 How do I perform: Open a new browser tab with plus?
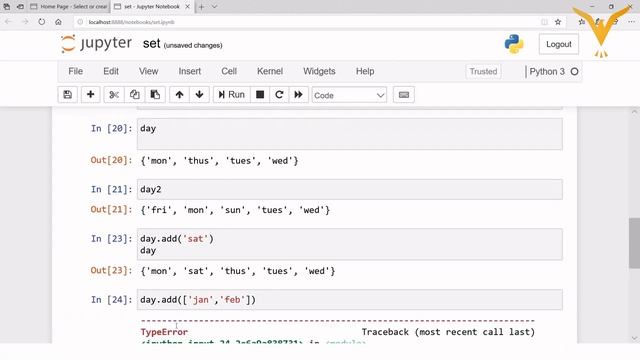pyautogui.click(x=201, y=7)
